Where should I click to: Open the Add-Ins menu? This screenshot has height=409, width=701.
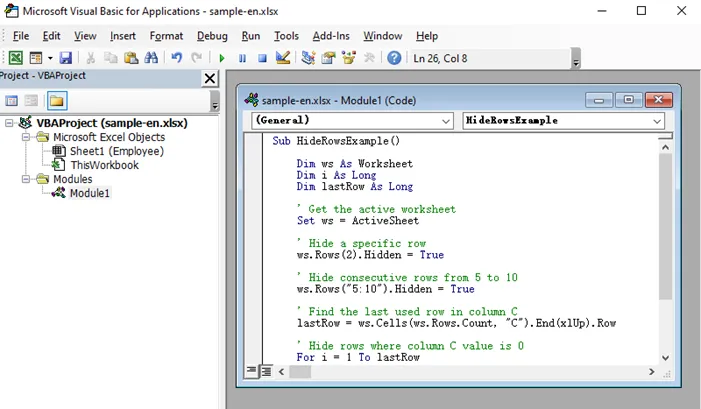tap(331, 36)
